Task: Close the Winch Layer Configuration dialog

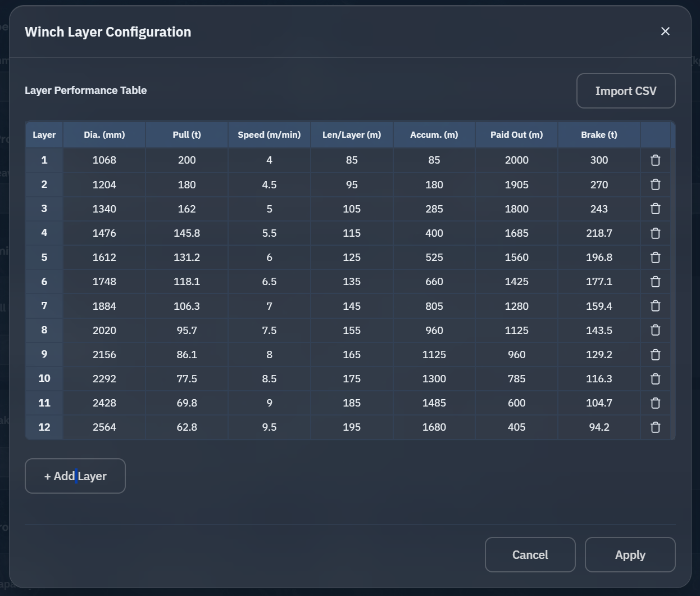Action: coord(665,31)
